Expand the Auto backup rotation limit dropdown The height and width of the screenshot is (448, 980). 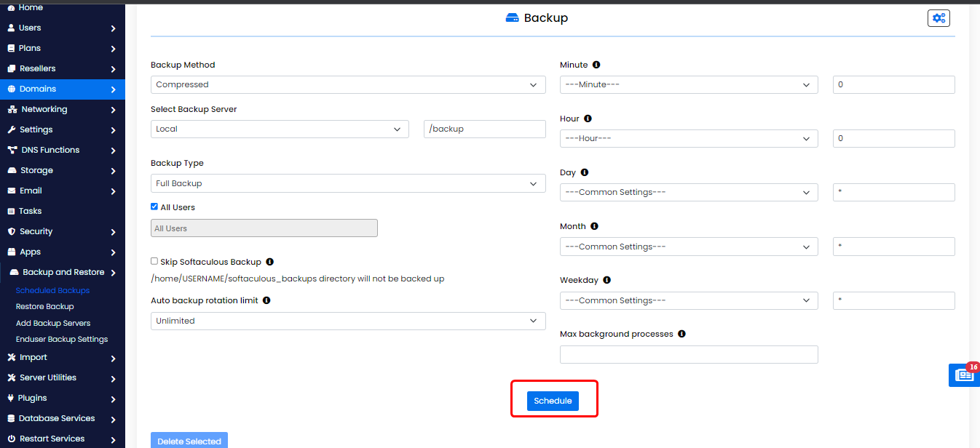(348, 321)
